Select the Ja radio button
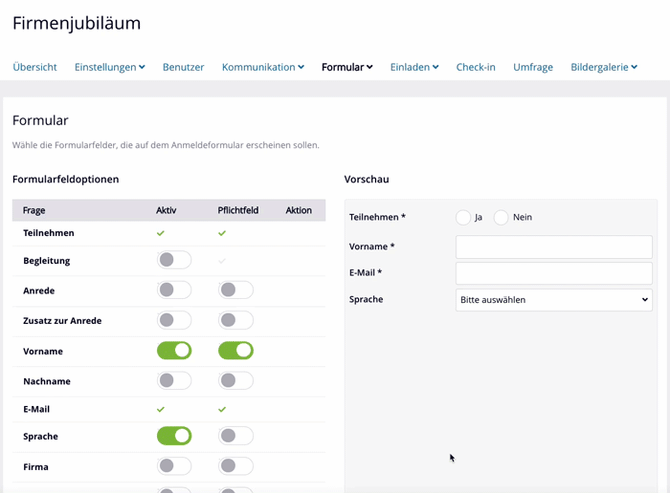Viewport: 670px width, 493px height. 463,217
